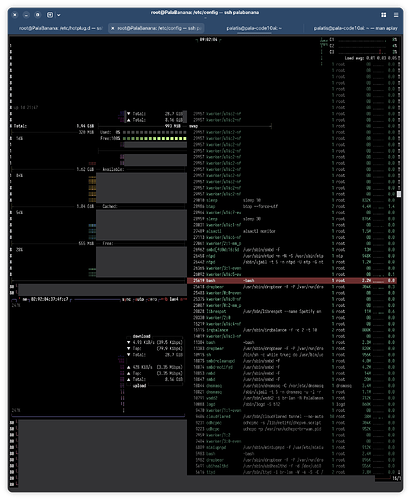411x500 pixels.
Task: Toggle sync in the network panel
Action: [126, 299]
